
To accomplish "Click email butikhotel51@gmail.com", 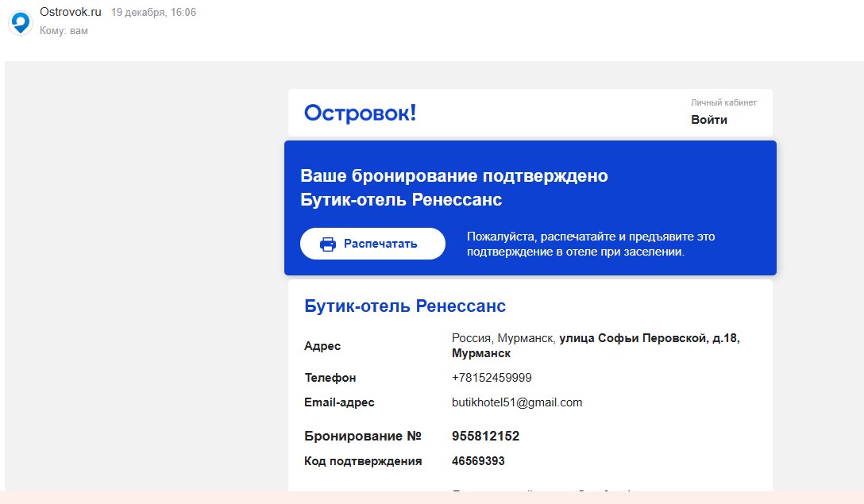I will (x=517, y=402).
